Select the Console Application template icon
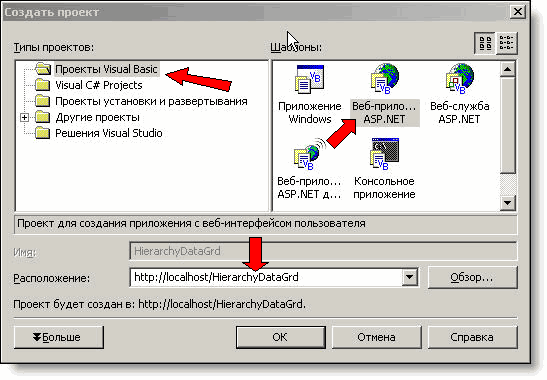Screen dimensions: 547x380 [x=385, y=154]
